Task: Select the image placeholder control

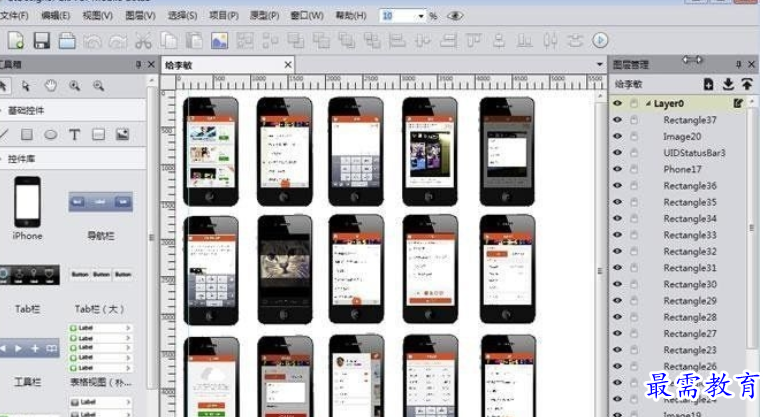Action: [x=122, y=134]
